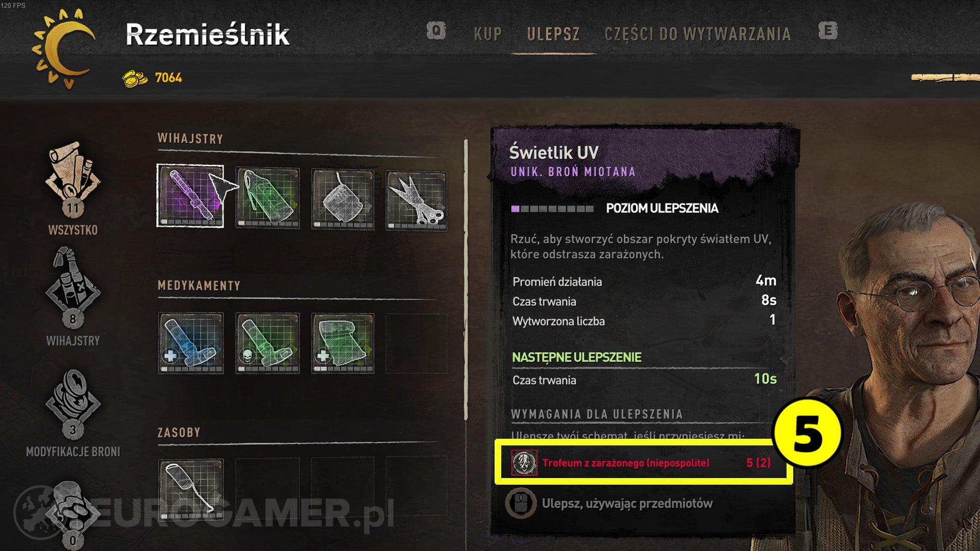This screenshot has height=551, width=980.
Task: Click the blueprint list vertical scrollbar
Action: click(x=465, y=280)
